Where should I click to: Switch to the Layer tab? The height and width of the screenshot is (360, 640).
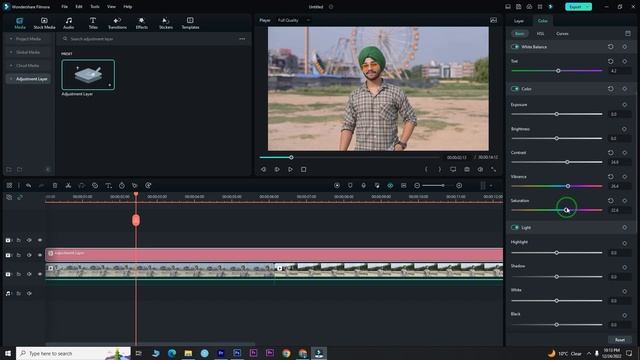click(x=518, y=21)
